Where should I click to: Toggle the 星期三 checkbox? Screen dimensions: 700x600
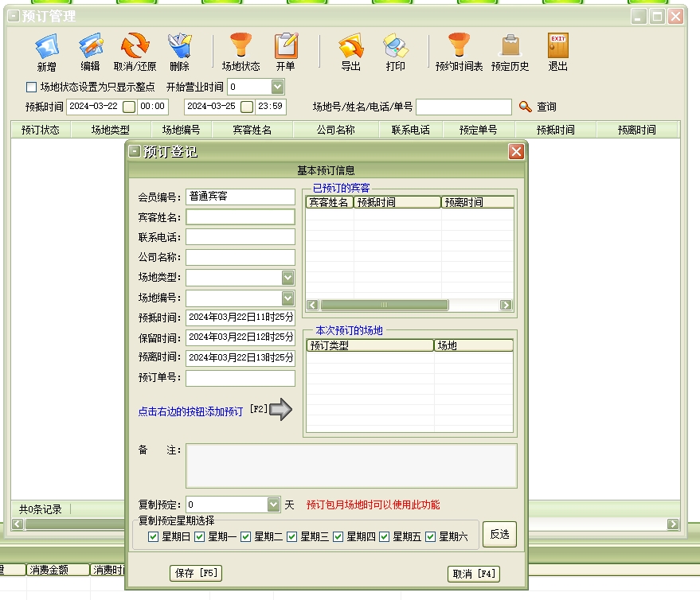pos(292,537)
